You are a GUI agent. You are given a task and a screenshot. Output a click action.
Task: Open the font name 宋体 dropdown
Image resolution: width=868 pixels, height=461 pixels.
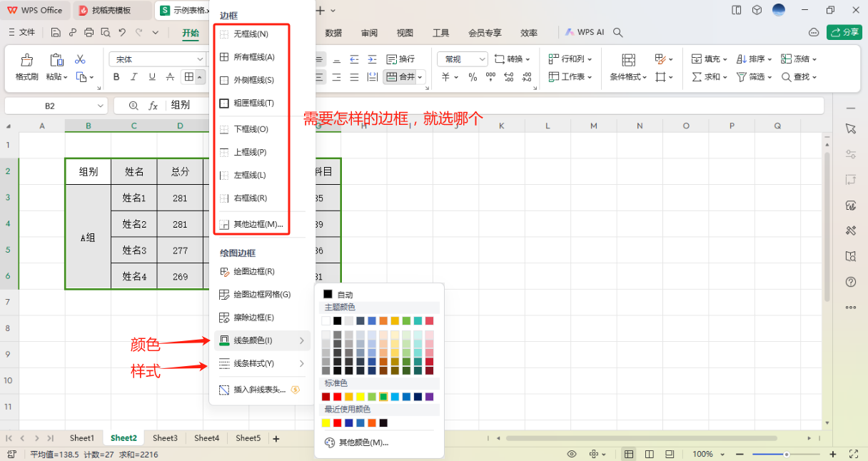pyautogui.click(x=200, y=59)
